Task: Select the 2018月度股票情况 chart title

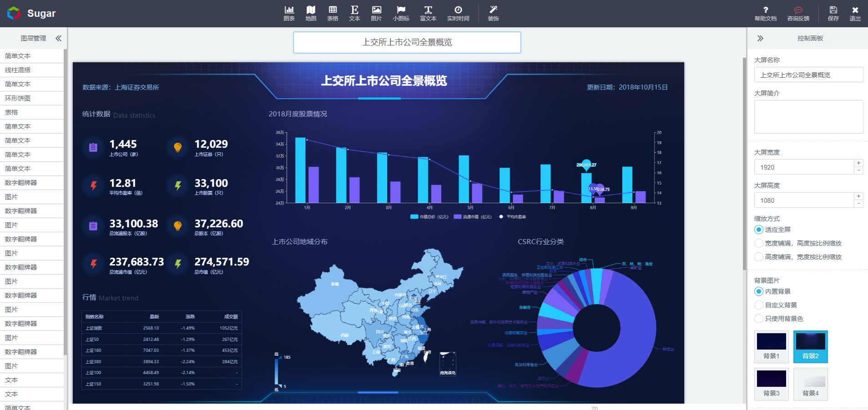Action: tap(298, 114)
